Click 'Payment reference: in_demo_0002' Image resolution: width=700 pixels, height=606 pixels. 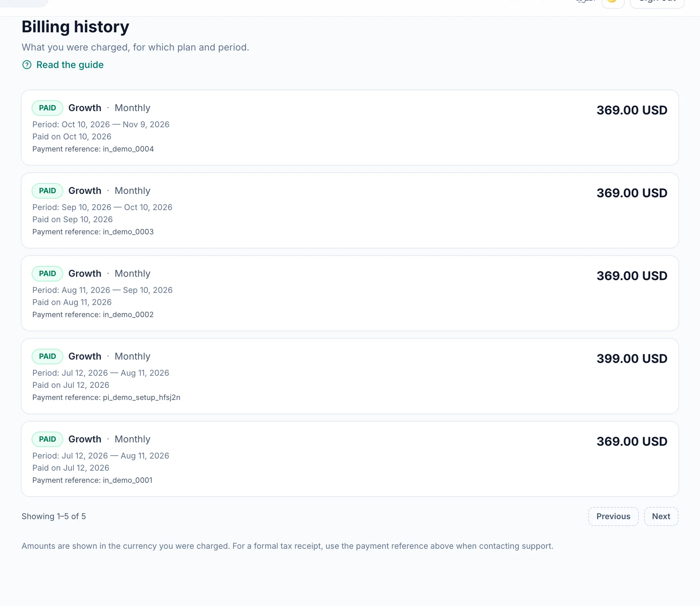tap(93, 315)
